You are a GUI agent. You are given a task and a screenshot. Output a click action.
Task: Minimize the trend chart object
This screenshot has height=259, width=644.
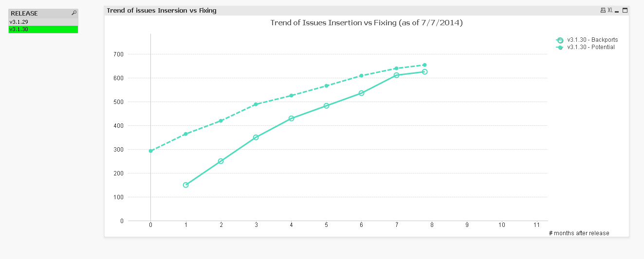tap(617, 10)
